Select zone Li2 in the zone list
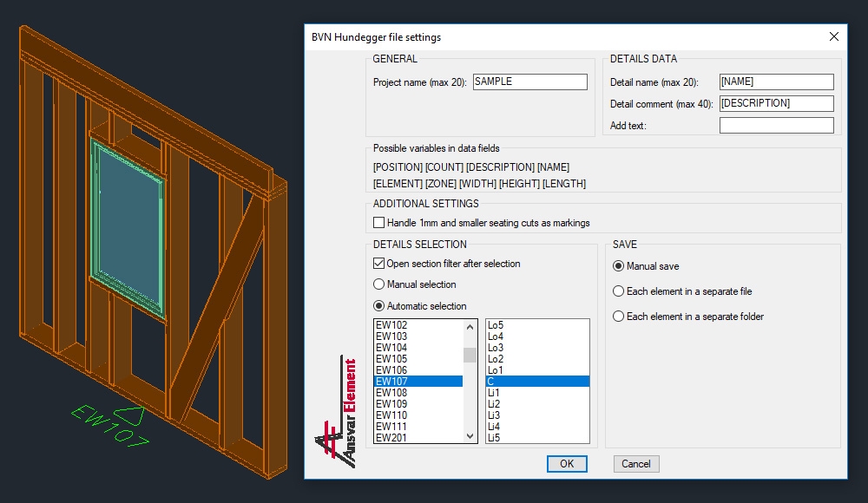The height and width of the screenshot is (503, 868). 537,404
